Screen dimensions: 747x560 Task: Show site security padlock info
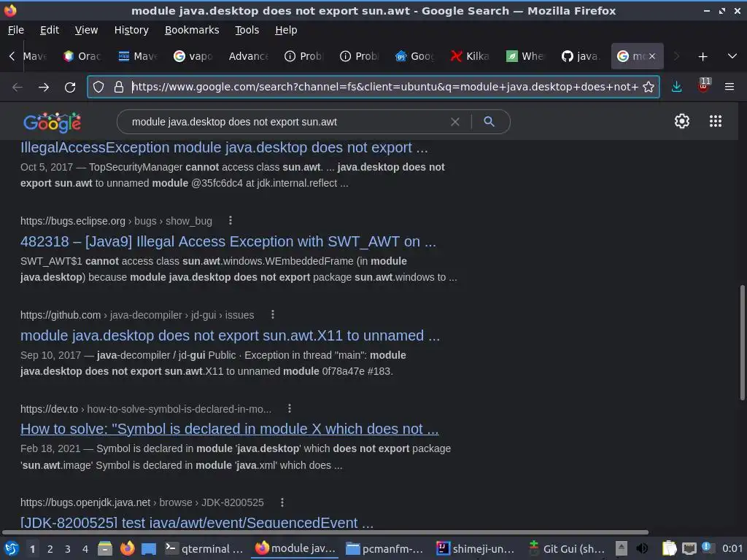[x=119, y=87]
